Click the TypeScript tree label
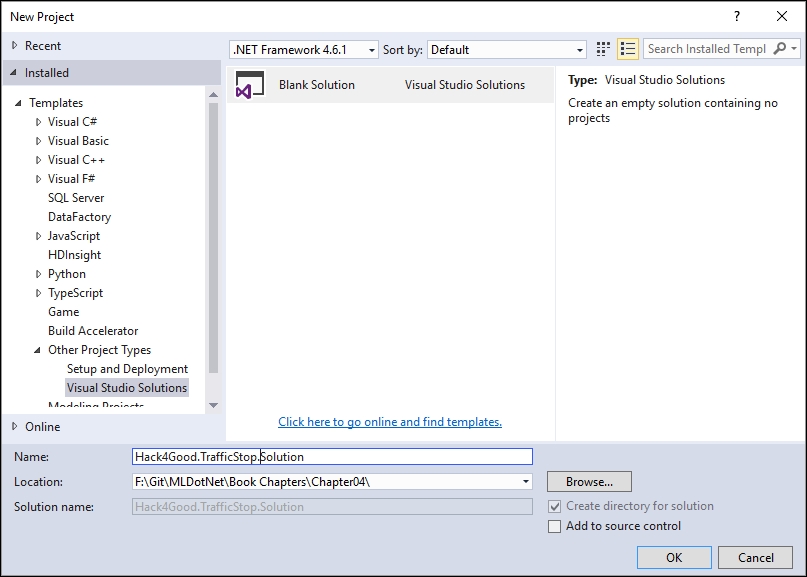The image size is (807, 577). click(x=75, y=293)
